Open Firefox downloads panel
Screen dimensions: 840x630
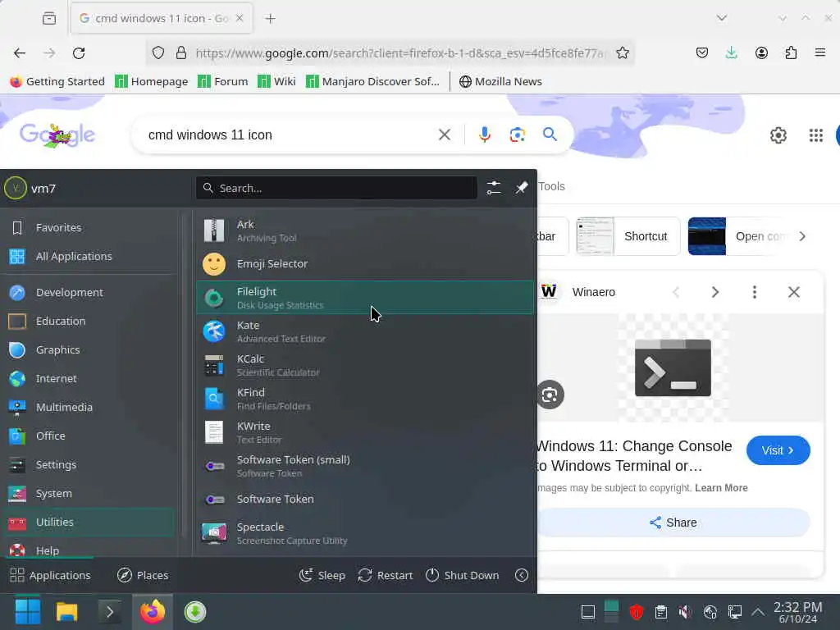(731, 52)
